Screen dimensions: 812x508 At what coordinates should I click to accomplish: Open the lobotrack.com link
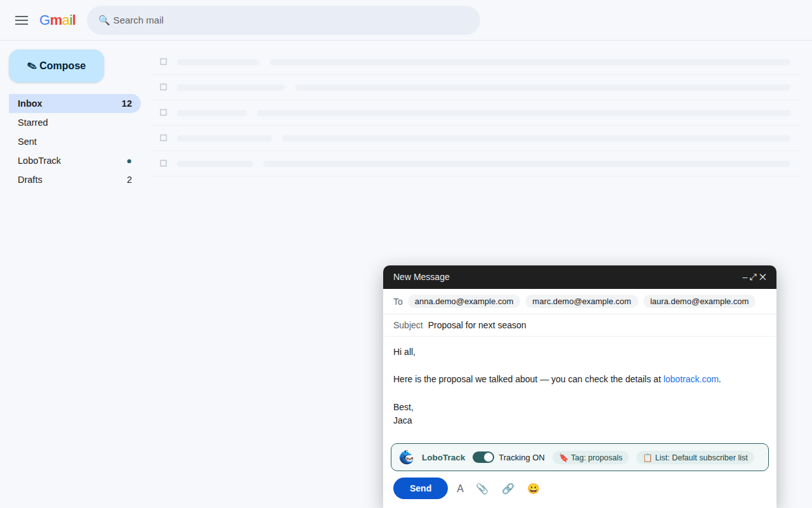(x=691, y=379)
